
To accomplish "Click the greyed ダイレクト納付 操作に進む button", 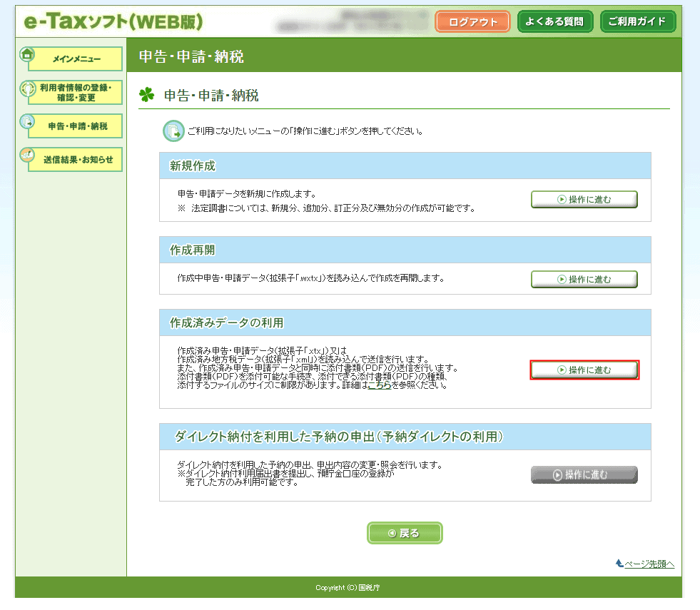I will pos(584,474).
